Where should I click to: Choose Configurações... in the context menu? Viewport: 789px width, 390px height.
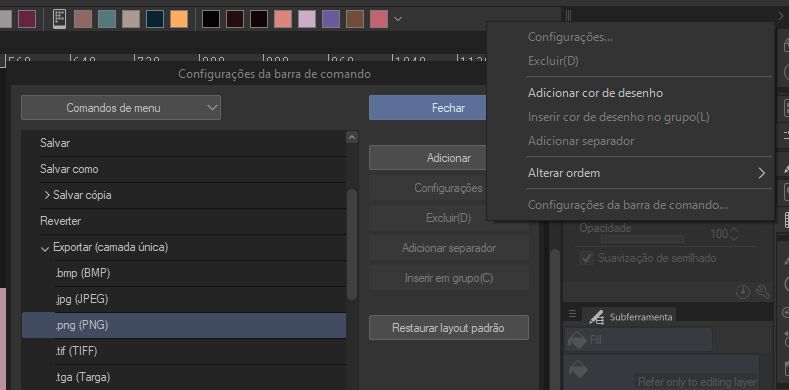(570, 37)
